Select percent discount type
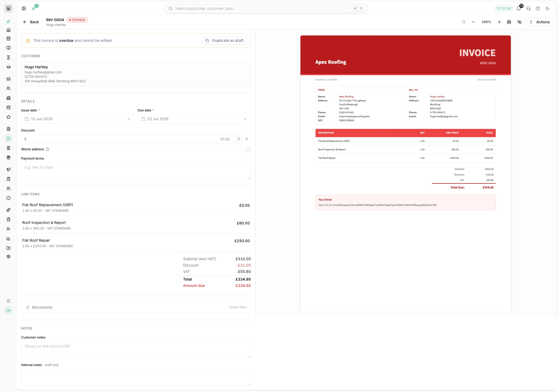Image resolution: width=558 pixels, height=392 pixels. click(x=247, y=139)
